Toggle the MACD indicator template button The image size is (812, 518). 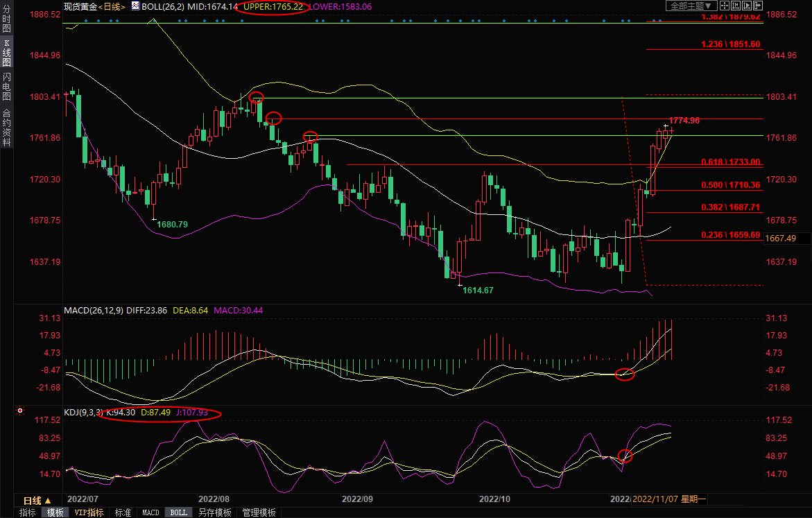pyautogui.click(x=150, y=513)
